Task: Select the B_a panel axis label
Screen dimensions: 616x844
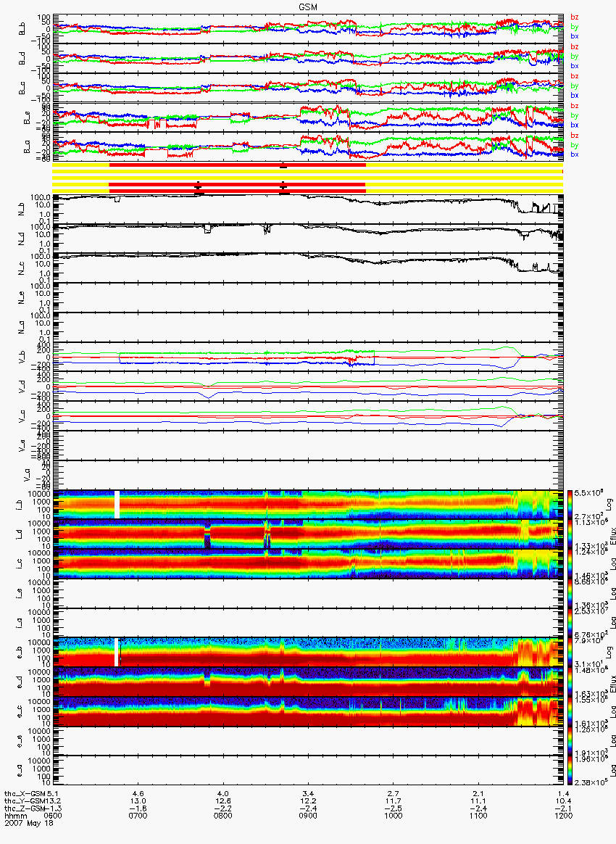Action: coord(26,146)
